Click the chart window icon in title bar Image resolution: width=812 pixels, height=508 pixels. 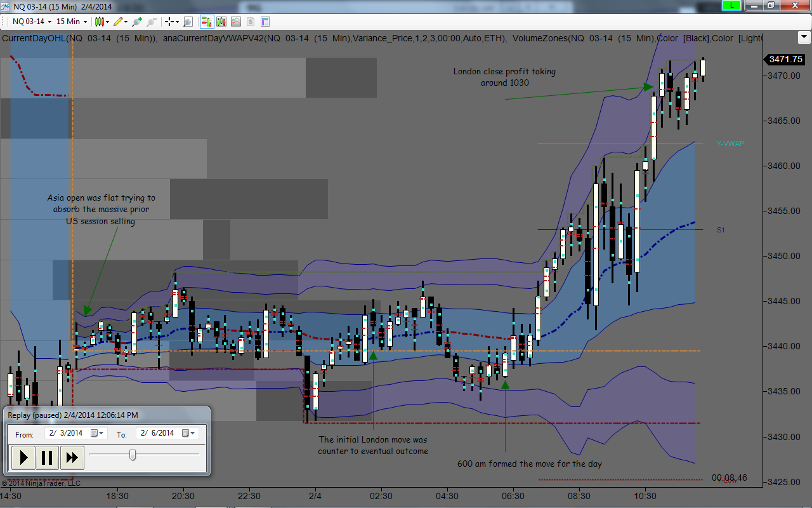click(x=6, y=6)
